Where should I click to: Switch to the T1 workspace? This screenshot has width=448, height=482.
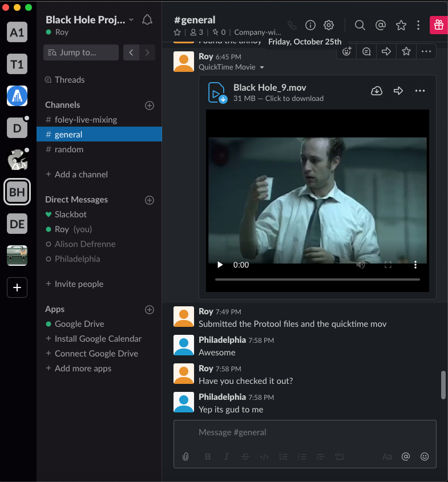(x=17, y=64)
